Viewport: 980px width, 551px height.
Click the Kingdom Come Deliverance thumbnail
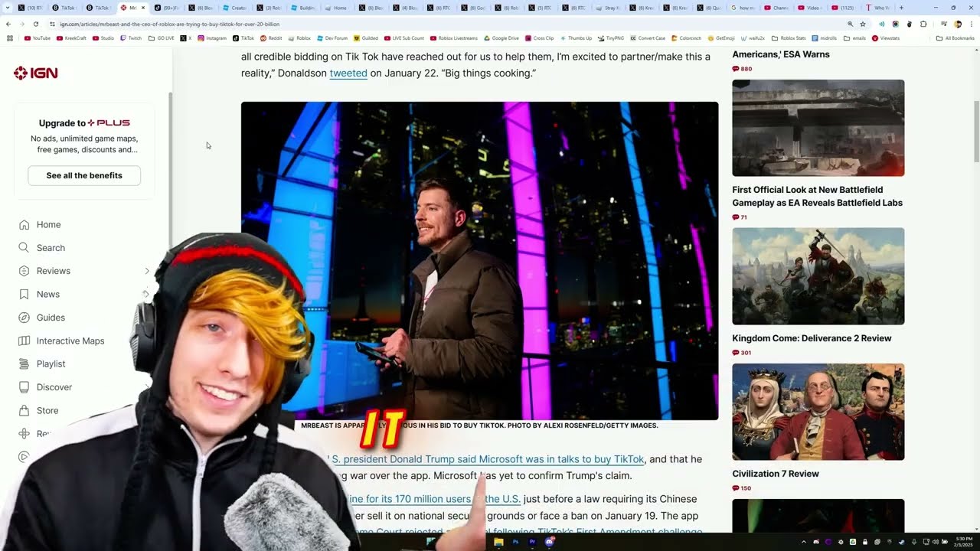pyautogui.click(x=818, y=276)
